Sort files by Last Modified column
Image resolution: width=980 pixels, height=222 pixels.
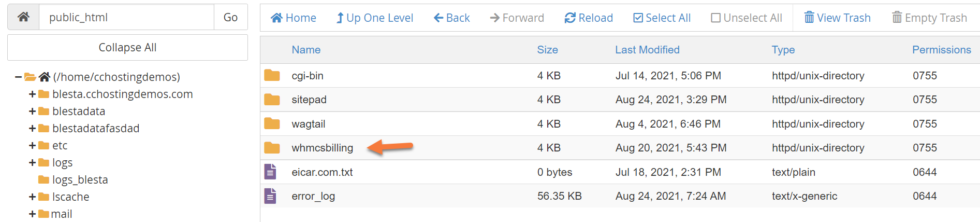coord(647,50)
